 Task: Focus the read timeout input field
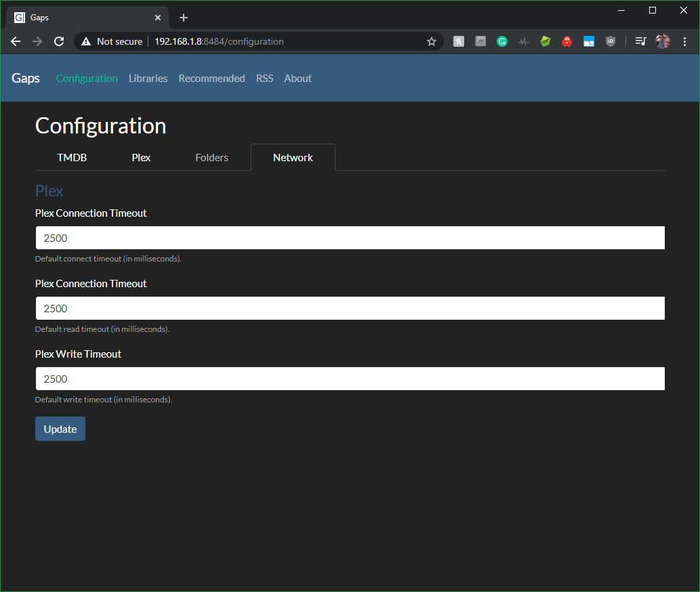pyautogui.click(x=350, y=308)
